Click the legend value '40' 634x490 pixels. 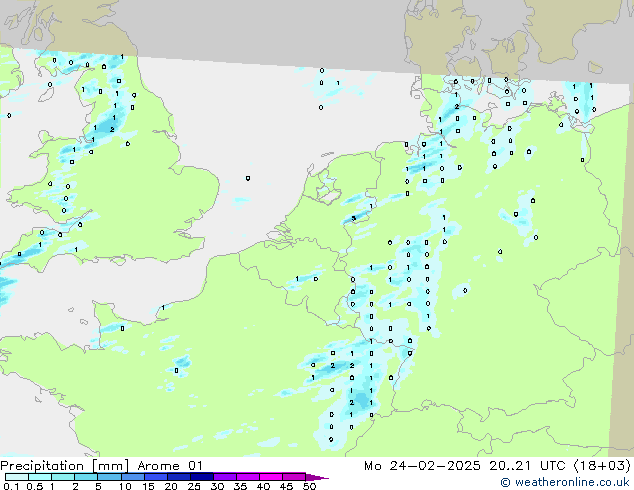(263, 486)
